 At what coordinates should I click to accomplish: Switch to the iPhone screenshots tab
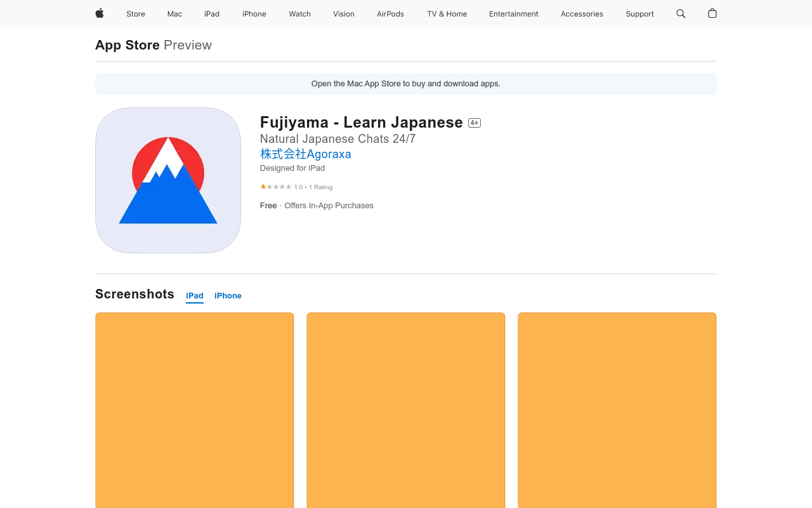click(x=228, y=296)
